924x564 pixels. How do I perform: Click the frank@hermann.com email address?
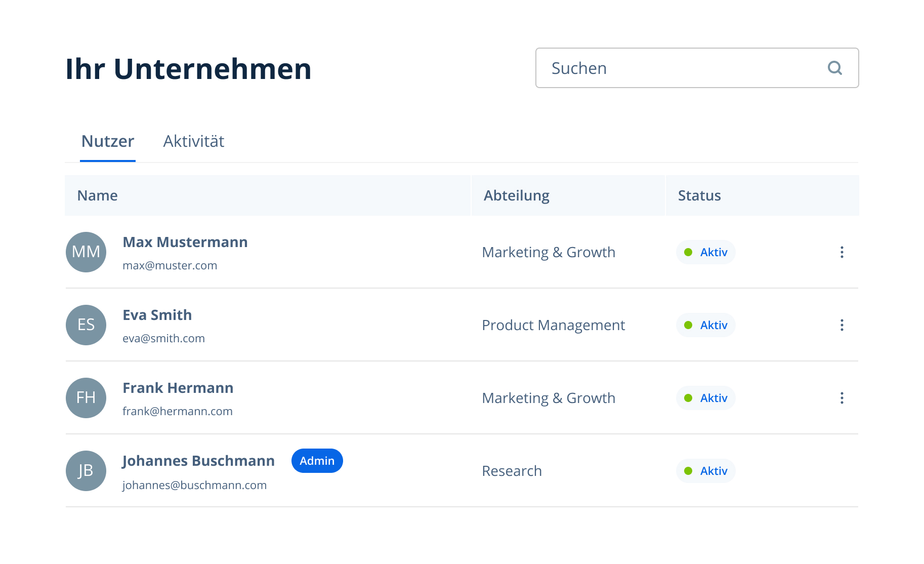177,411
